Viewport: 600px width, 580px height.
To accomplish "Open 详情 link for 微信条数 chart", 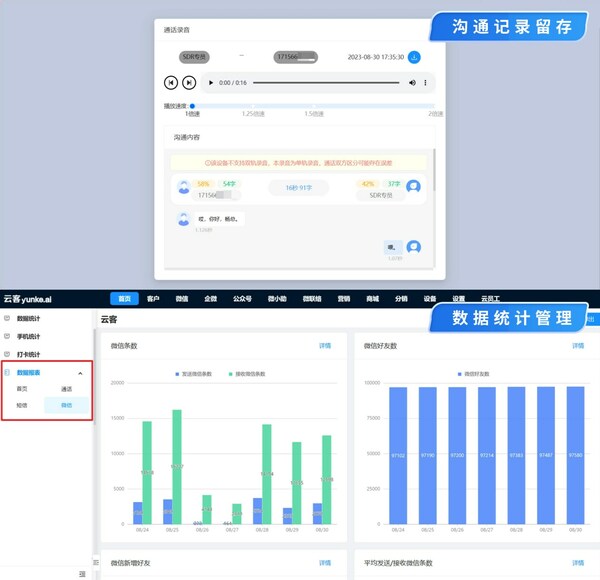I will [325, 345].
